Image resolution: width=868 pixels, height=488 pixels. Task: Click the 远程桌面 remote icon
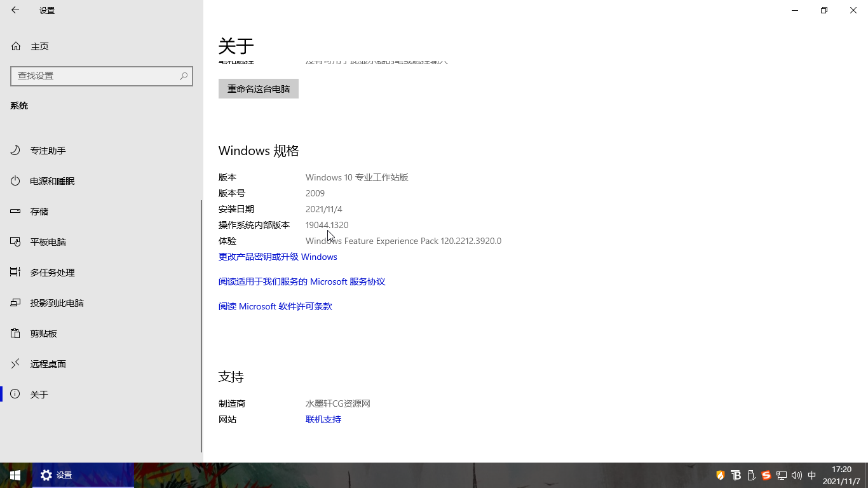(x=16, y=364)
